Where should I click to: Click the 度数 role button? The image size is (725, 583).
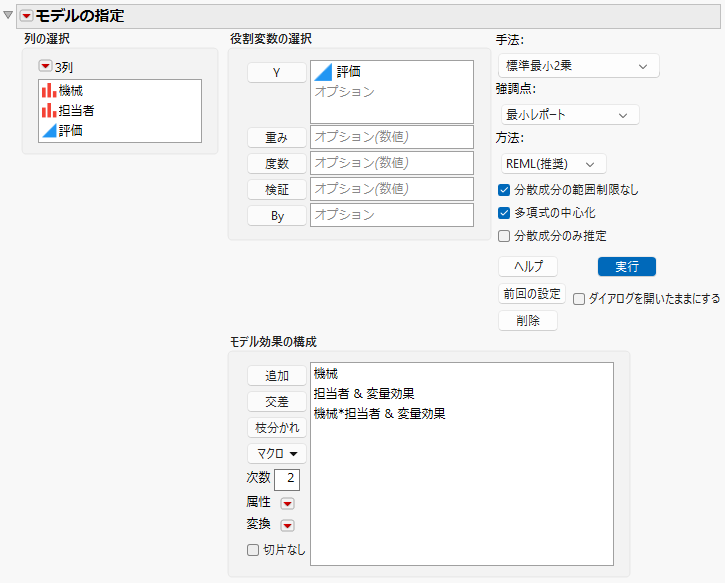(x=276, y=163)
